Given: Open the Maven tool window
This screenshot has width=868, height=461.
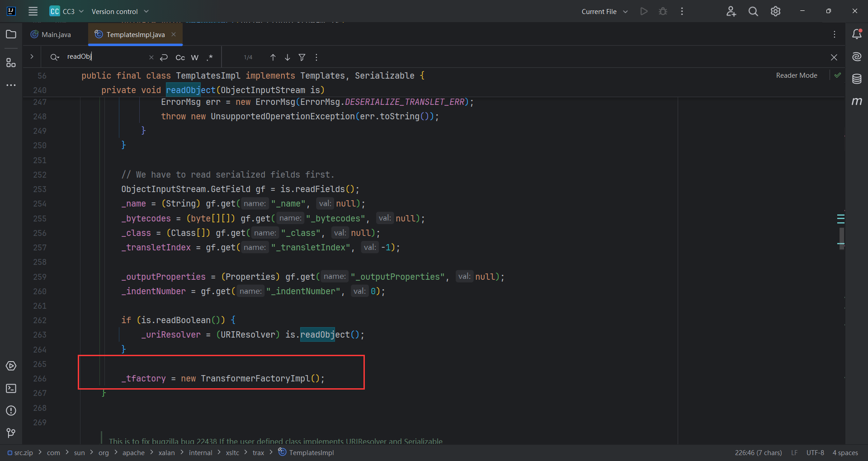Looking at the screenshot, I should [857, 101].
